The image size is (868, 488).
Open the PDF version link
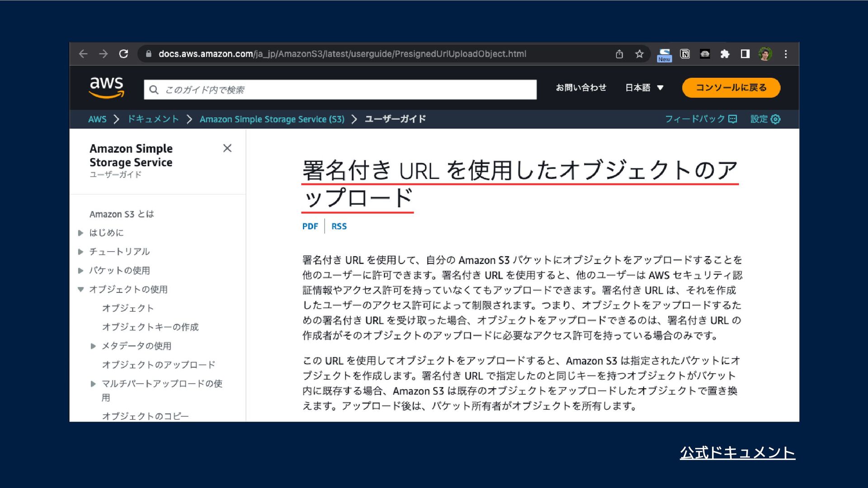[310, 226]
